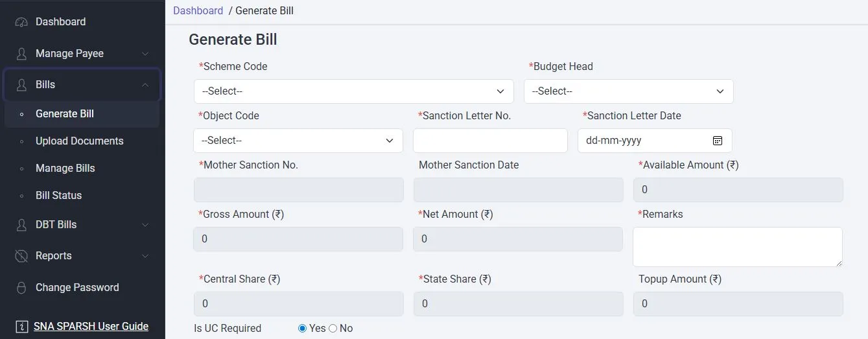
Task: Open Upload Documents menu item
Action: [79, 141]
